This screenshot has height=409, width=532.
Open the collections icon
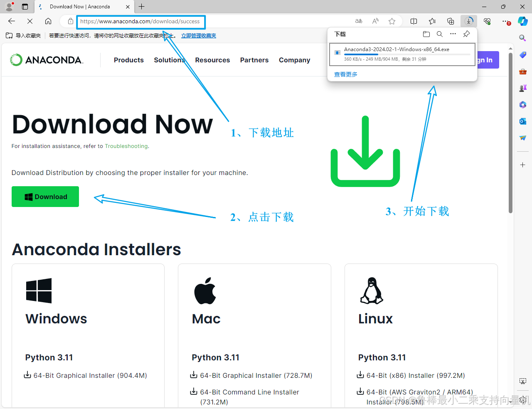[x=451, y=21]
